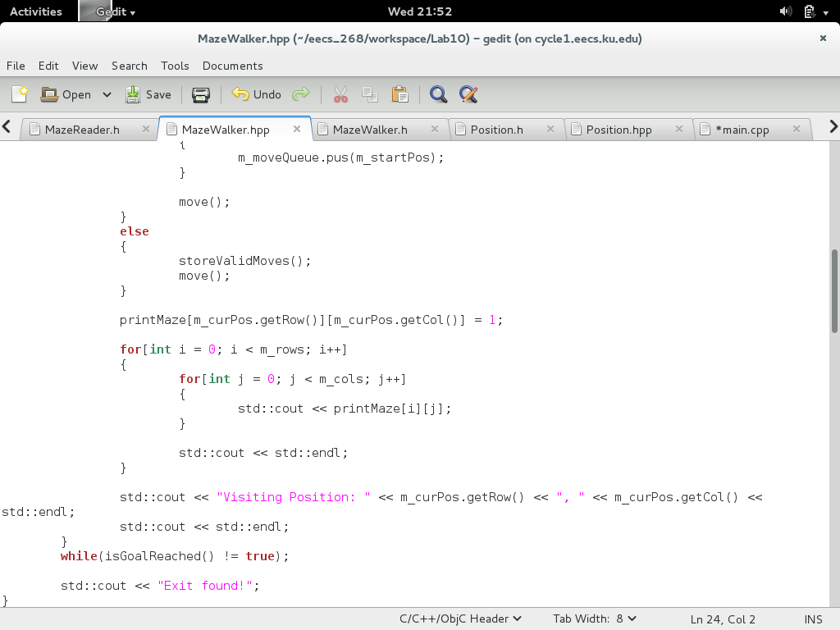
Task: Open the Tab Width dropdown
Action: pyautogui.click(x=595, y=619)
